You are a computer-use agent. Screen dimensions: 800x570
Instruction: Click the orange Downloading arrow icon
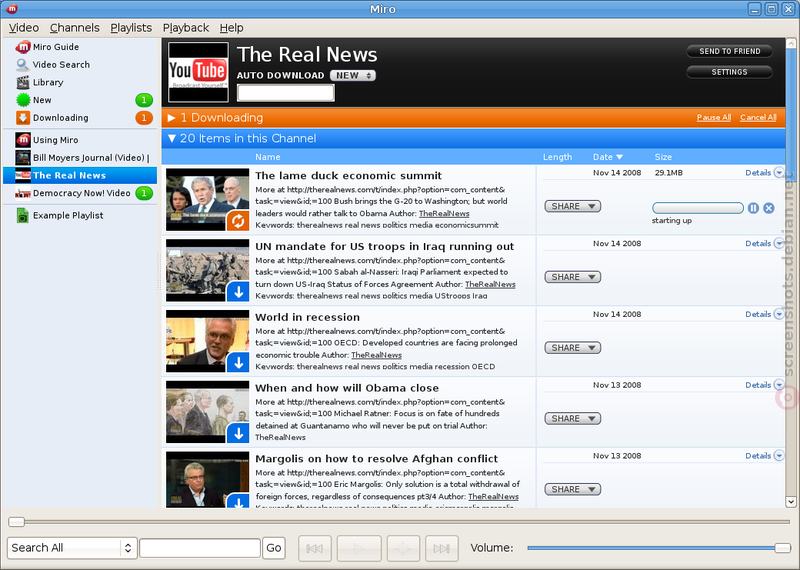pyautogui.click(x=23, y=118)
